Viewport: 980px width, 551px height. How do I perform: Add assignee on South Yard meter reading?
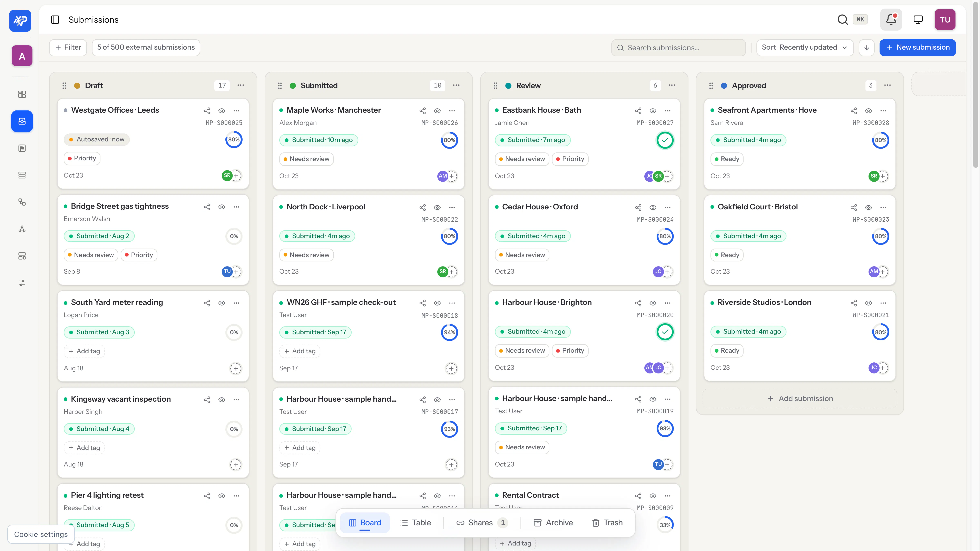(x=236, y=368)
